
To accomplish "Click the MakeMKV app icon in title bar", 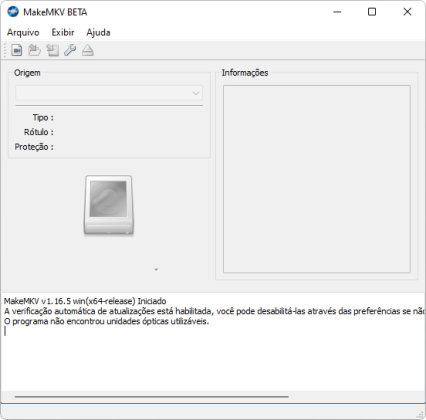I will [13, 12].
